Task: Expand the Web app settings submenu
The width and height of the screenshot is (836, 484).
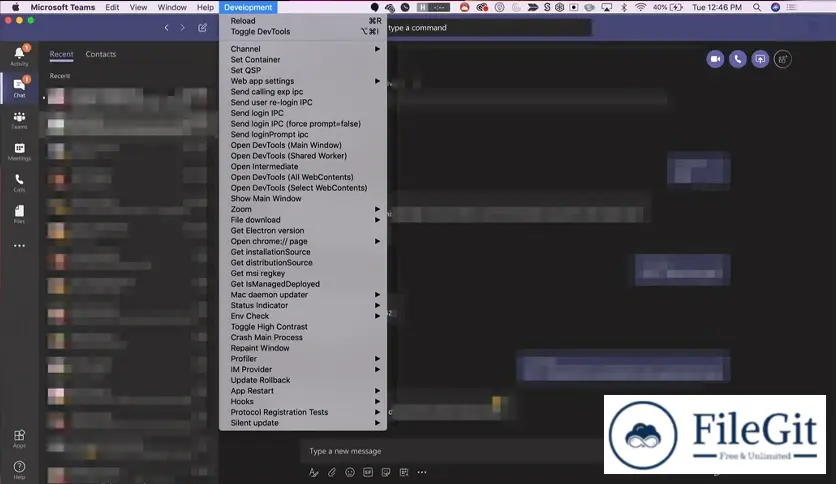Action: click(x=303, y=81)
